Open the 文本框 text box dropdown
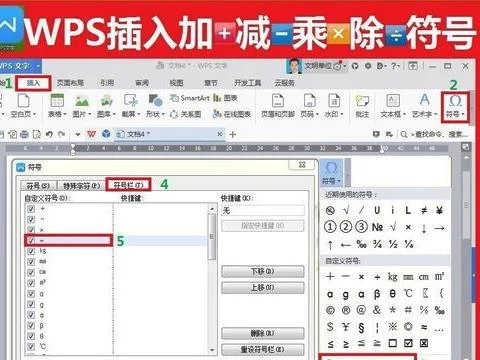 click(393, 106)
